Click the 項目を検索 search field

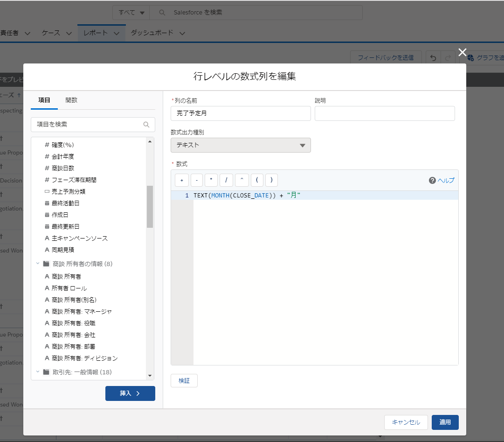click(93, 125)
